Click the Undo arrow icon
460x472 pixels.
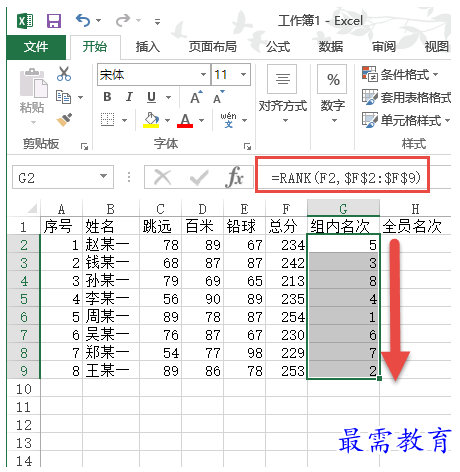point(83,20)
